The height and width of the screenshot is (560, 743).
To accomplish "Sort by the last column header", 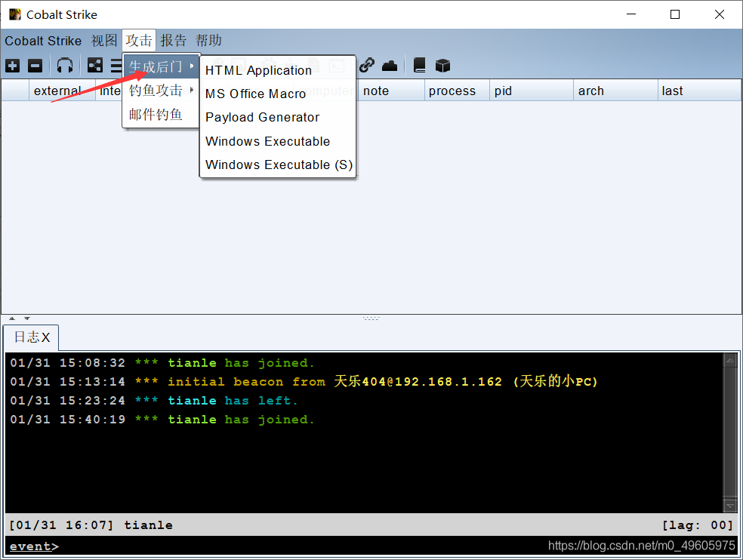I will (699, 91).
